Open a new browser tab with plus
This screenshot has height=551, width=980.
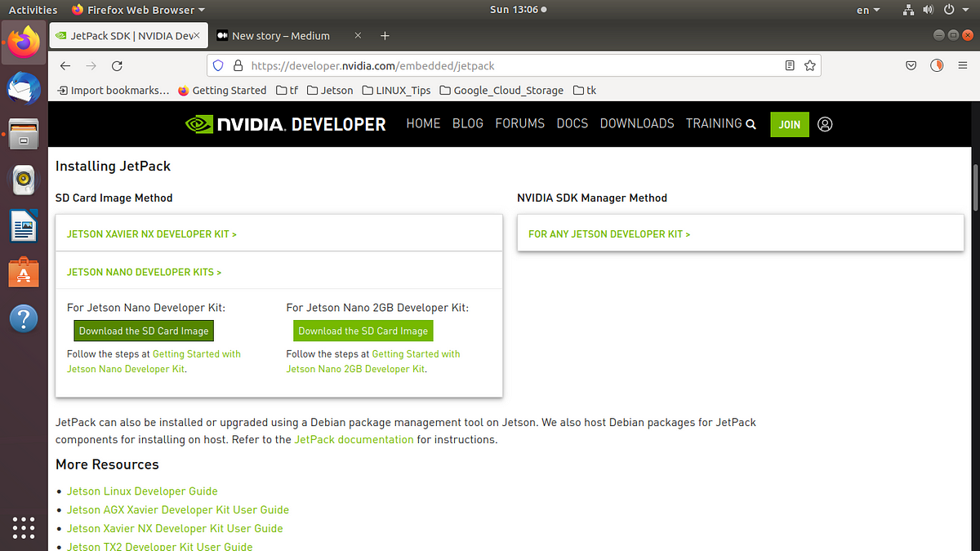(x=385, y=36)
